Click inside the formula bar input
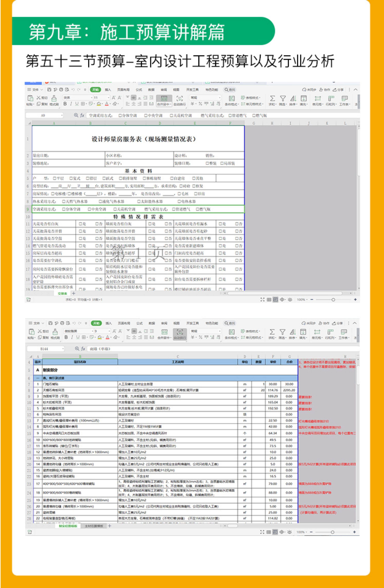 click(x=173, y=115)
